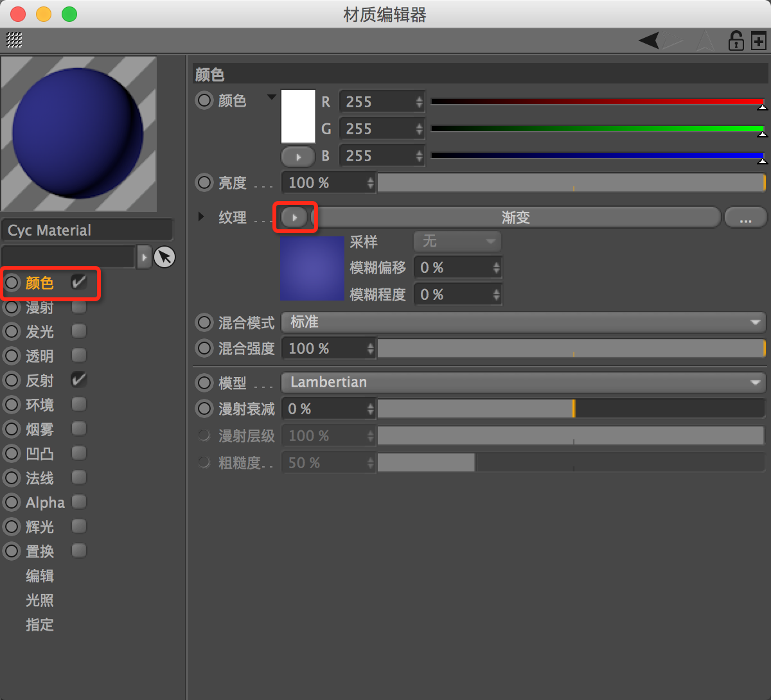This screenshot has width=771, height=700.
Task: Toggle the lock icon in the top bar
Action: point(736,41)
